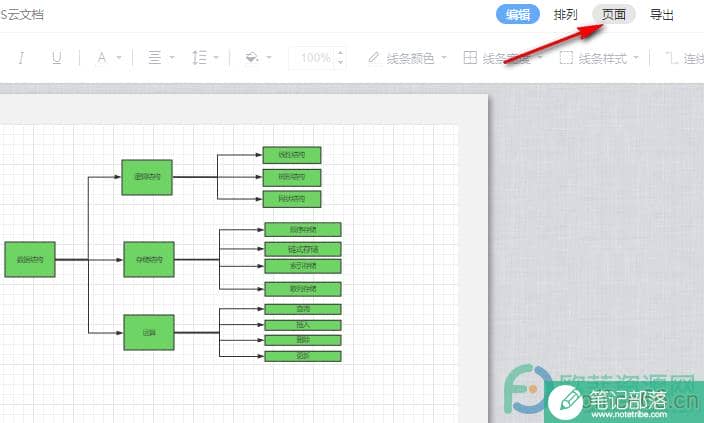Click the text alignment icon

click(x=154, y=57)
